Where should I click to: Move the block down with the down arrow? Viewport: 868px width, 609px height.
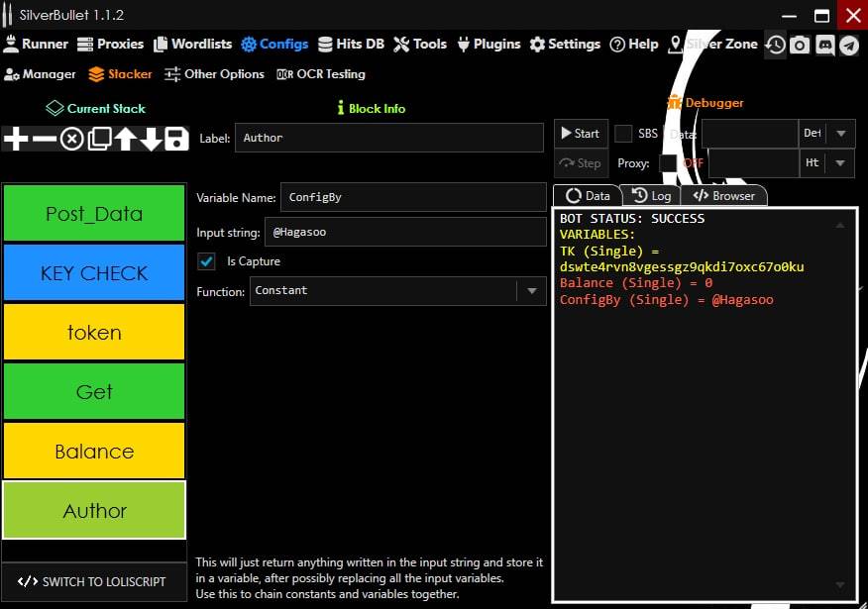coord(151,139)
